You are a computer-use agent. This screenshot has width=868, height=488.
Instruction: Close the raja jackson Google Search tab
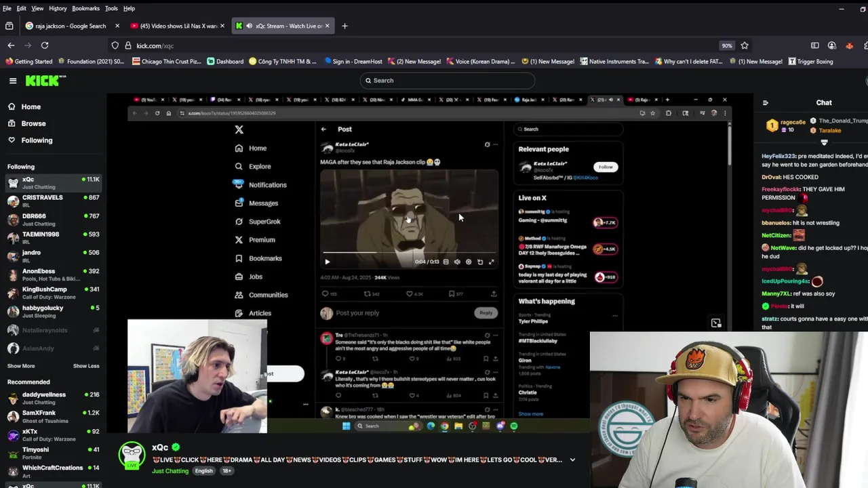tap(117, 26)
